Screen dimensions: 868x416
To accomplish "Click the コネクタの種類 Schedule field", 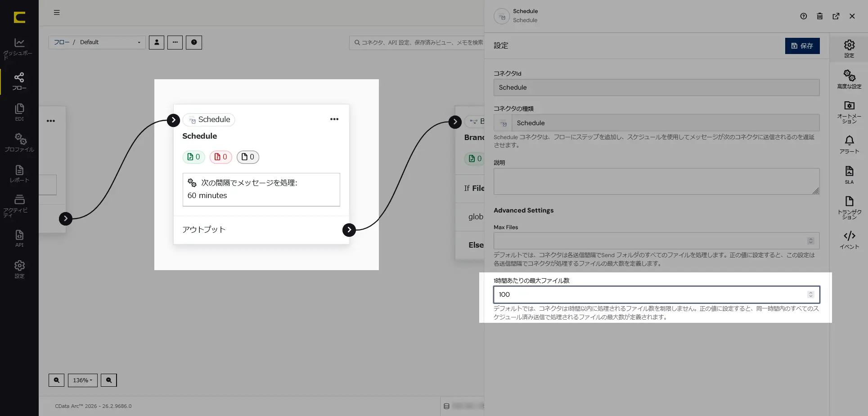I will tap(657, 123).
